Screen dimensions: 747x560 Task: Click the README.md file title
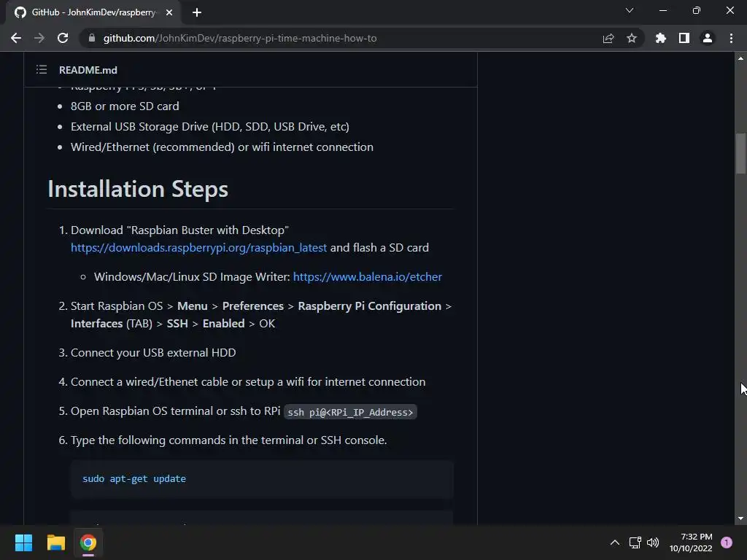pyautogui.click(x=88, y=70)
